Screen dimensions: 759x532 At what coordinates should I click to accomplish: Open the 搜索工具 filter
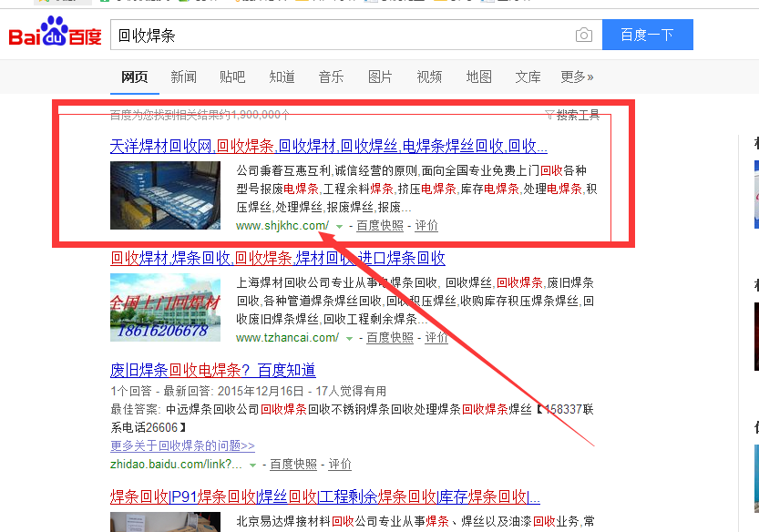pyautogui.click(x=572, y=115)
